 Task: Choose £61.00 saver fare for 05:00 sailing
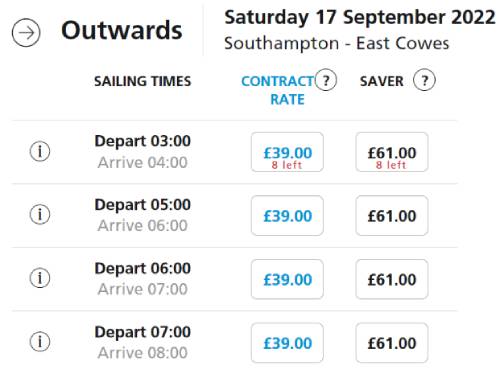(x=392, y=216)
